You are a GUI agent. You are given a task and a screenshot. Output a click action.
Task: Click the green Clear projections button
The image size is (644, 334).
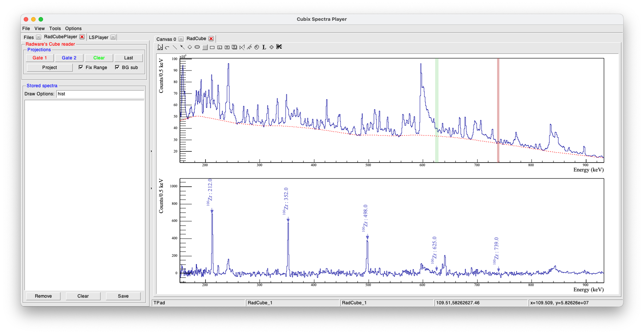click(99, 58)
